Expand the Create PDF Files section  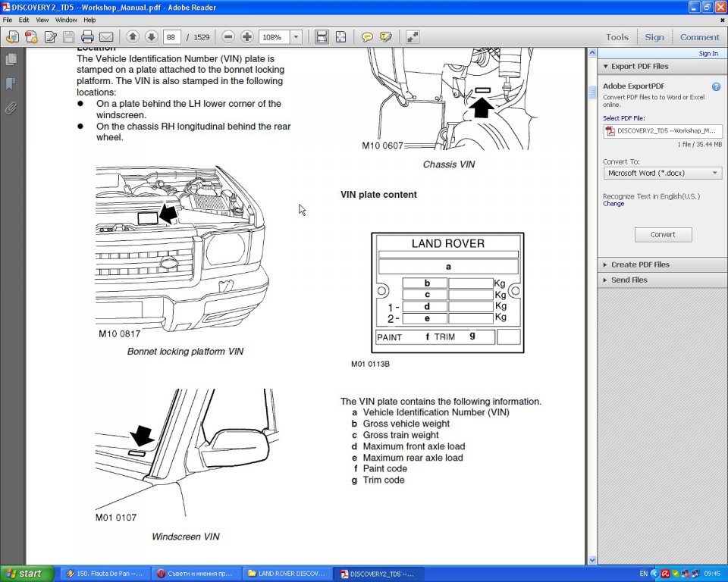pyautogui.click(x=640, y=264)
